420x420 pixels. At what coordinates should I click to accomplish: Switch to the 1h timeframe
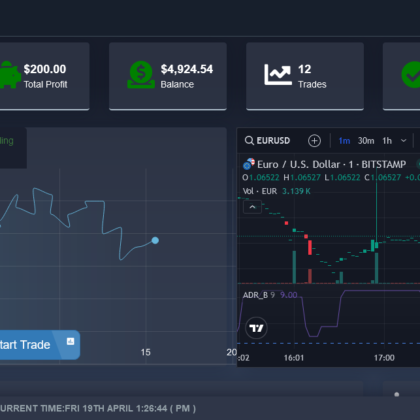(x=387, y=141)
